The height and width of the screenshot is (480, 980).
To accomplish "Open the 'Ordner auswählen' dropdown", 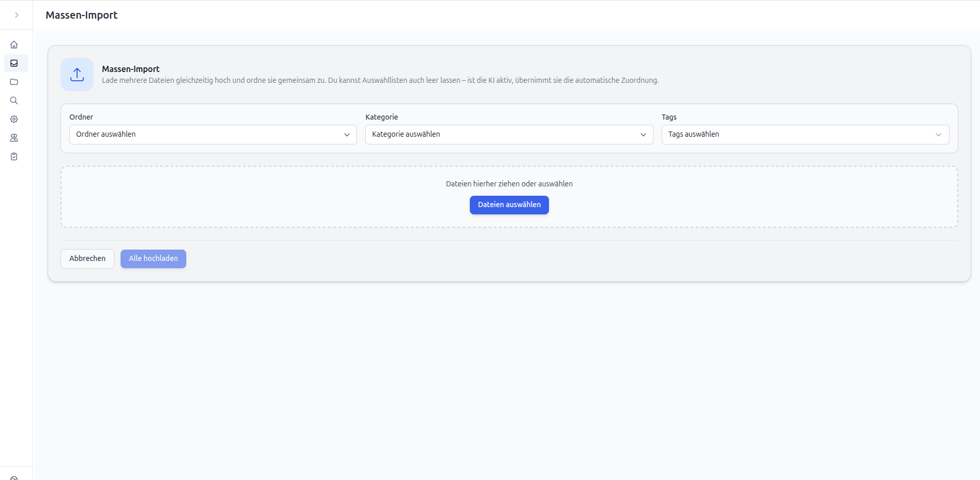I will 213,135.
